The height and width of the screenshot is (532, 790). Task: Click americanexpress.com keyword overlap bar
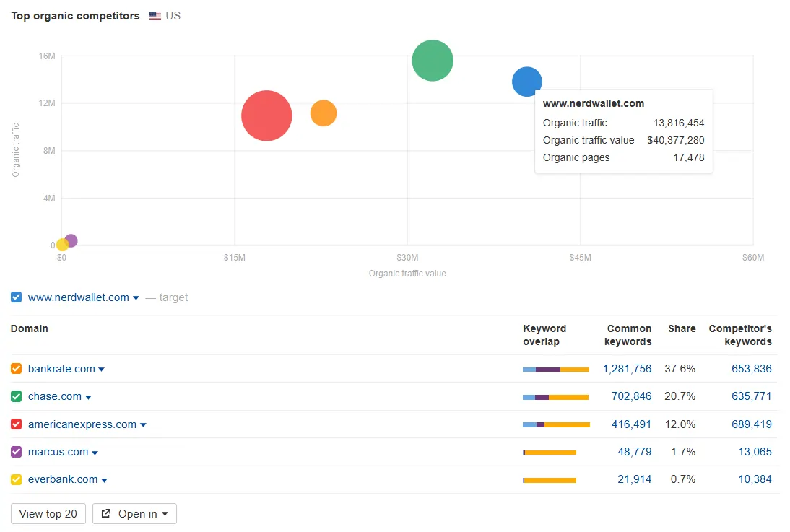tap(556, 425)
